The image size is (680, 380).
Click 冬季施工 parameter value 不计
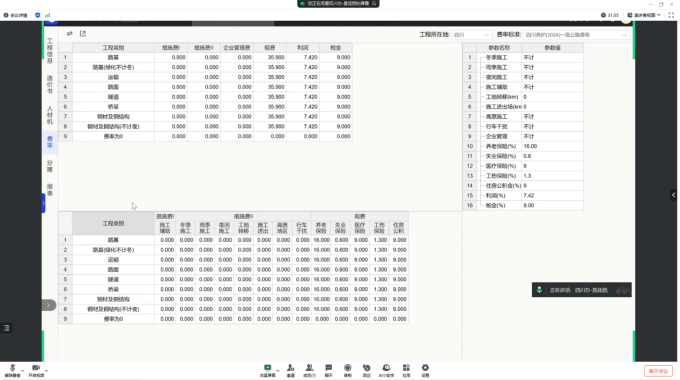click(552, 57)
